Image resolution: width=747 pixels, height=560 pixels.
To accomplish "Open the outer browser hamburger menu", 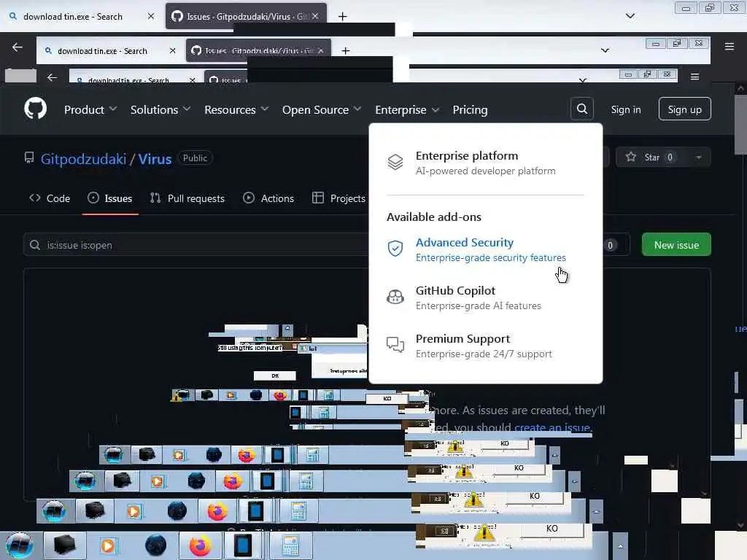I will coord(729,46).
